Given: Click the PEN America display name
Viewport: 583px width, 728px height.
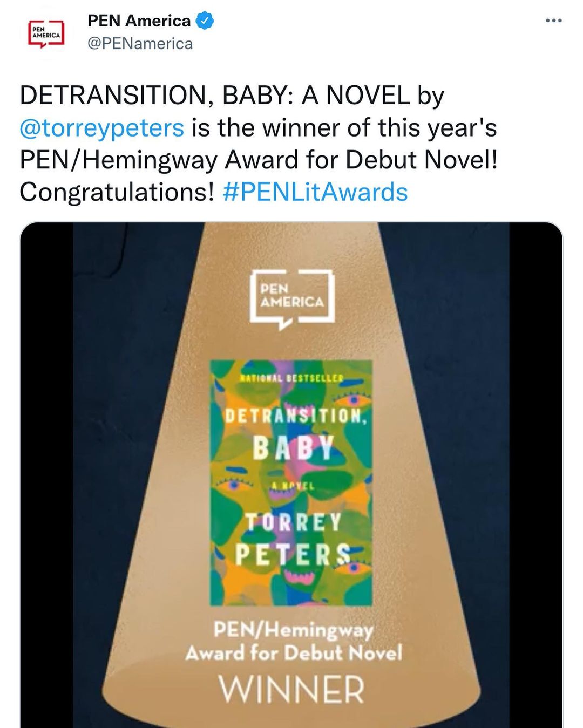Looking at the screenshot, I should pos(139,21).
